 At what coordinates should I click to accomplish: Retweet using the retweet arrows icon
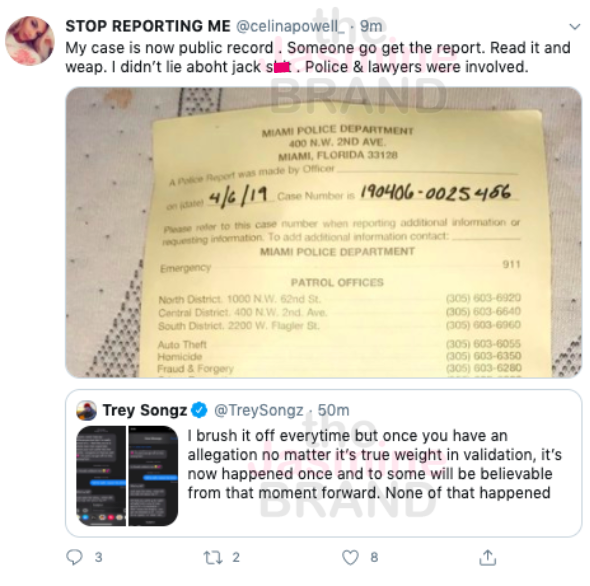[213, 558]
